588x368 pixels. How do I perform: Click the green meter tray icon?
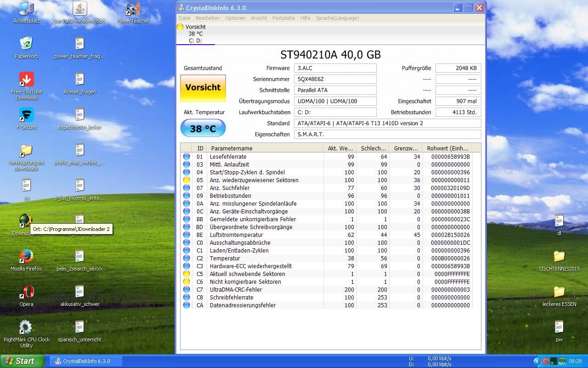554,361
